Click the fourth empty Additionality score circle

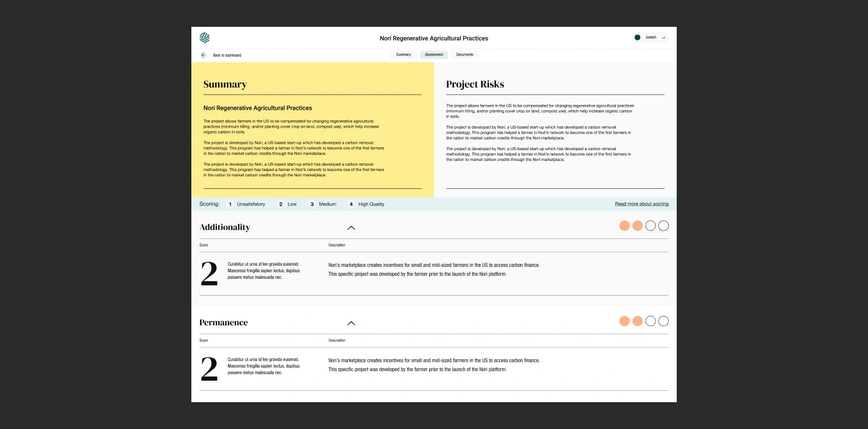(x=664, y=226)
